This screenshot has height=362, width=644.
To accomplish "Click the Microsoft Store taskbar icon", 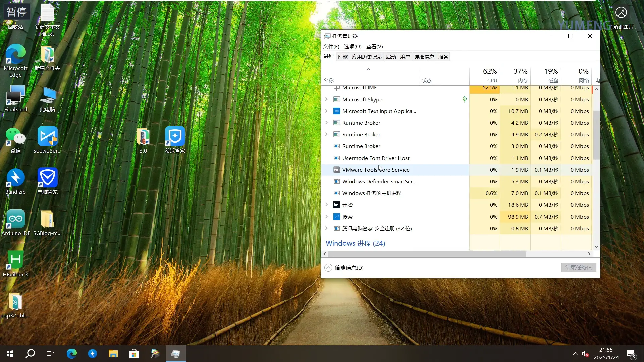I will 134,353.
